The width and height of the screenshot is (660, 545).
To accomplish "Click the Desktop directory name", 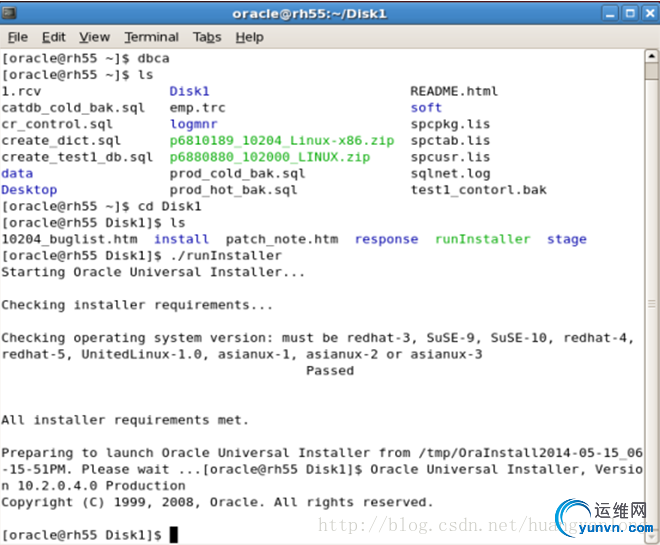I will tap(29, 190).
